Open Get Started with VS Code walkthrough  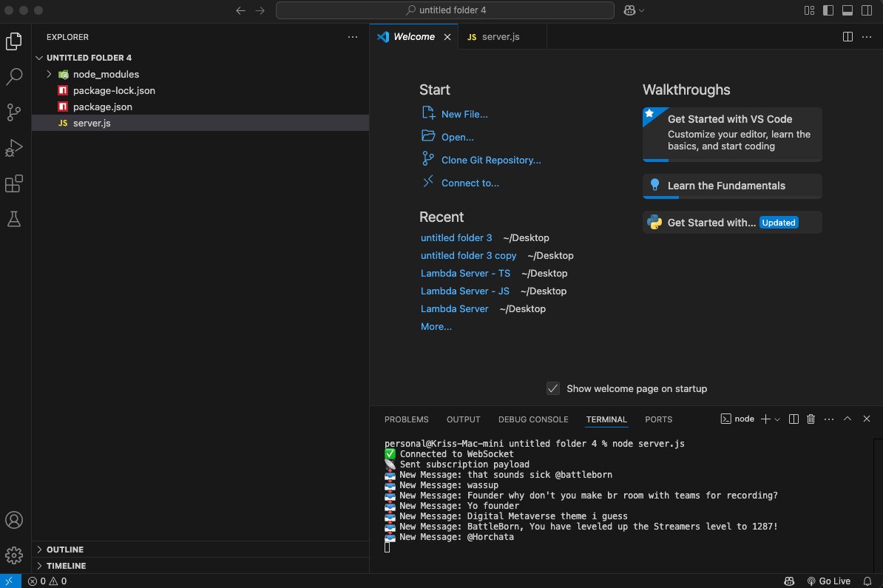click(x=732, y=134)
